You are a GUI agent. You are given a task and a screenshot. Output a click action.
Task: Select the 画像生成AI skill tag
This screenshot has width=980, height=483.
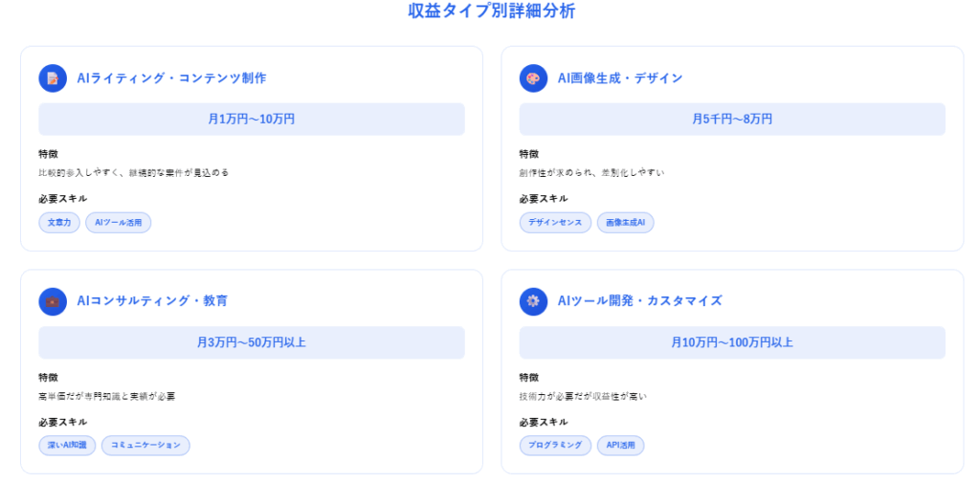point(625,223)
